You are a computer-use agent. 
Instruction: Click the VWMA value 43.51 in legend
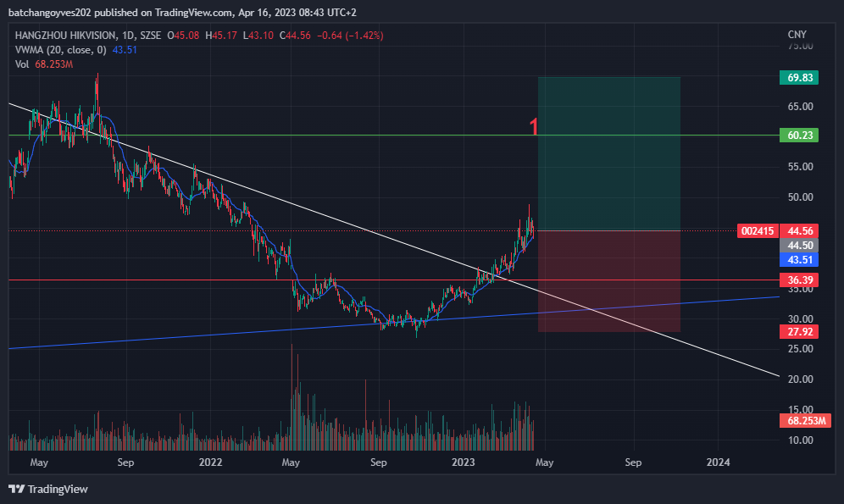point(125,50)
